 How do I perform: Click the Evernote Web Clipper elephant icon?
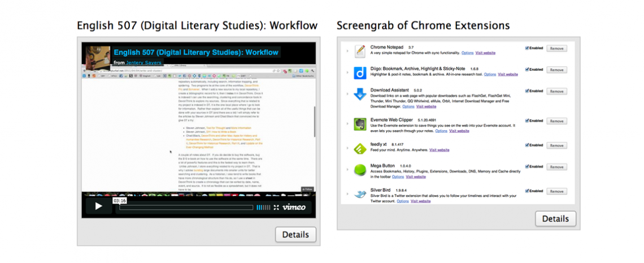[x=360, y=124]
